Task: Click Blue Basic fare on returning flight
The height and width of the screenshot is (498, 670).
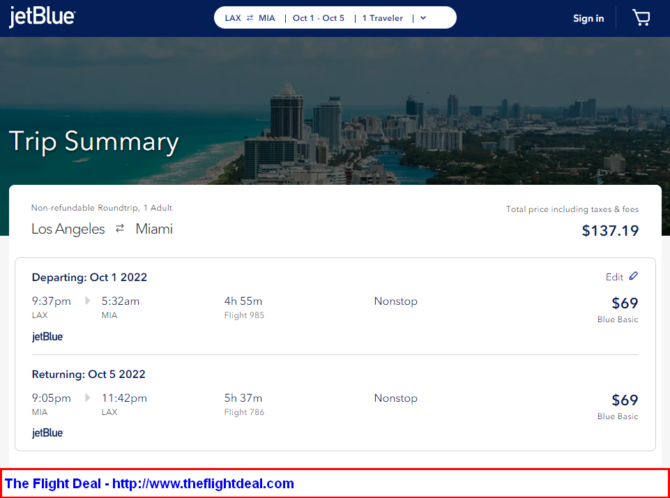Action: tap(617, 416)
